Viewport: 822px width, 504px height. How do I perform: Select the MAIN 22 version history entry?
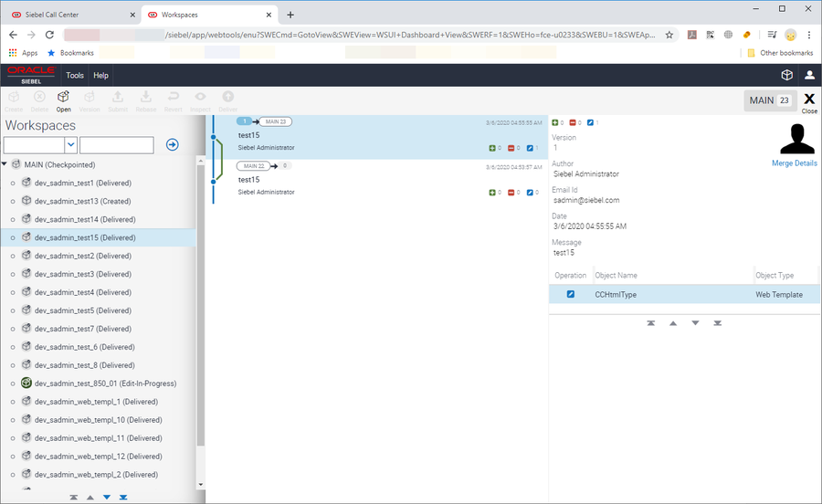pyautogui.click(x=377, y=182)
